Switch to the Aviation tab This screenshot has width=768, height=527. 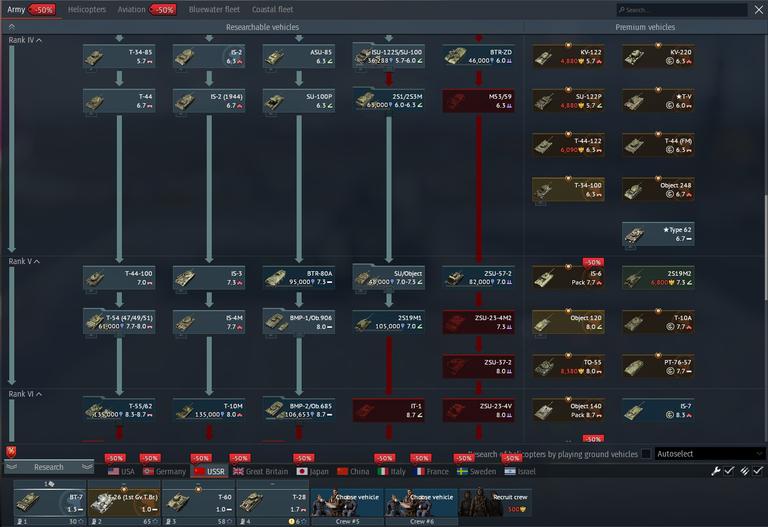(x=131, y=9)
